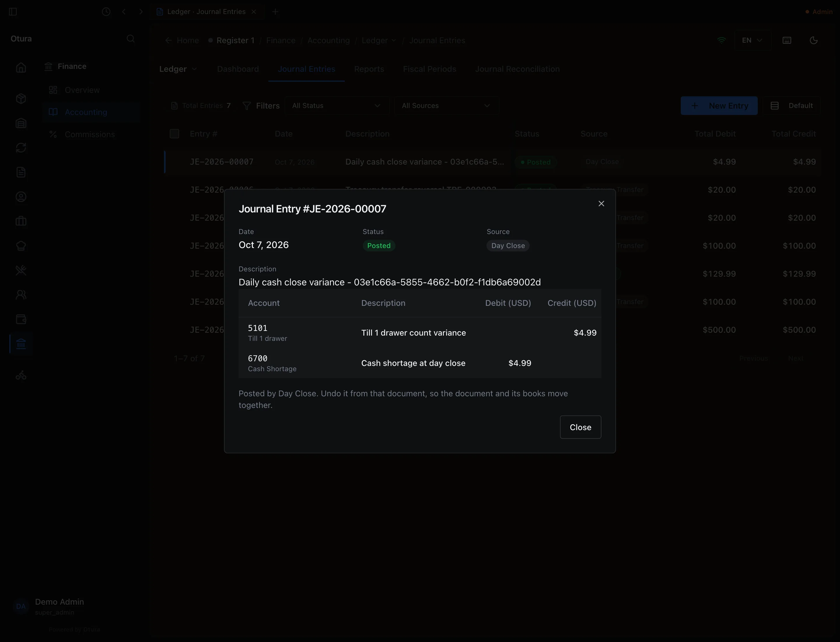This screenshot has height=642, width=840.
Task: Click the Close button in dialog
Action: (x=580, y=427)
